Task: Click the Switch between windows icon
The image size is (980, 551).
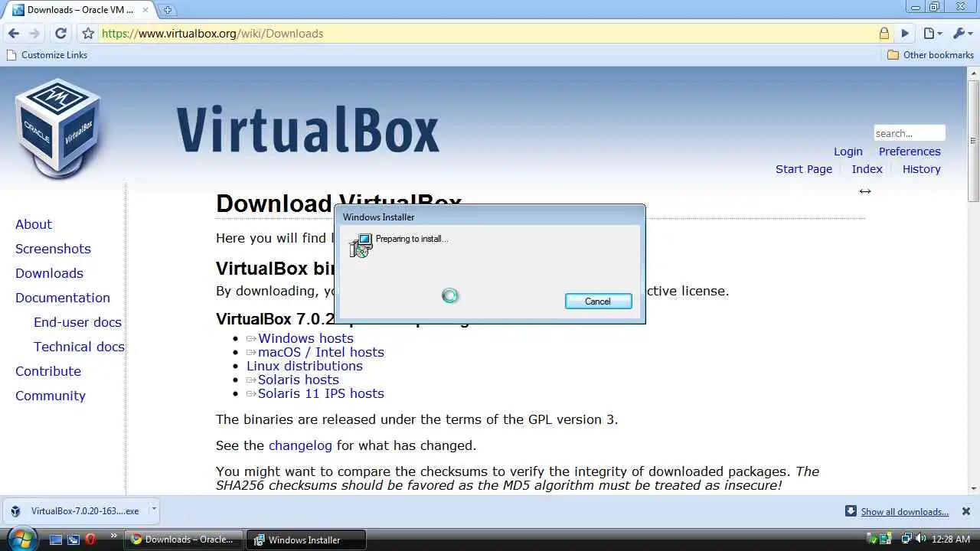Action: pos(73,540)
